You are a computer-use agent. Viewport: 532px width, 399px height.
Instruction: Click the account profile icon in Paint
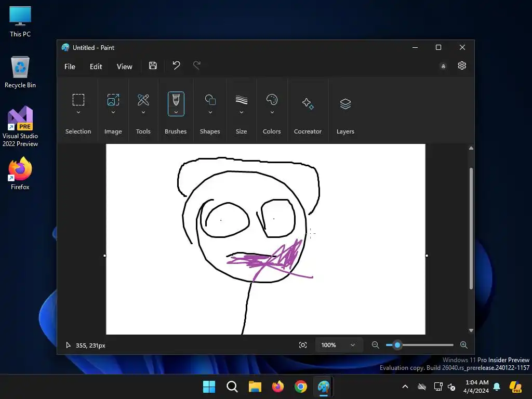click(x=443, y=66)
